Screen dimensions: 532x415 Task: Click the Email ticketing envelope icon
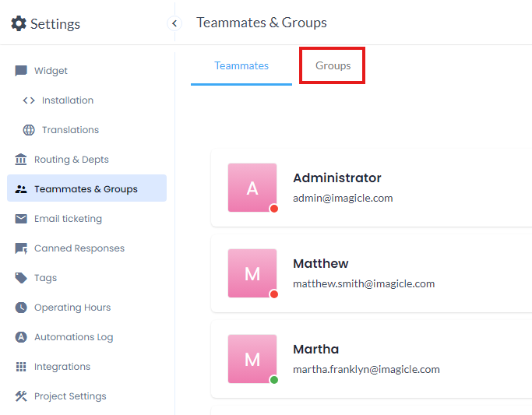tap(21, 219)
